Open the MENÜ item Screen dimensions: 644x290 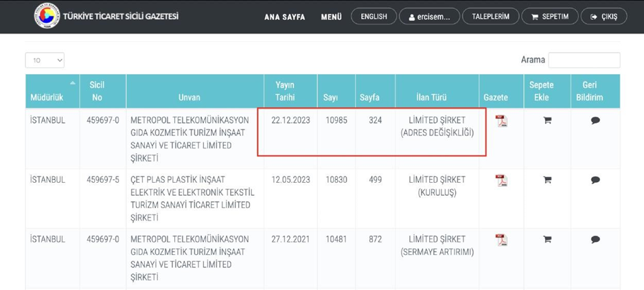coord(332,17)
